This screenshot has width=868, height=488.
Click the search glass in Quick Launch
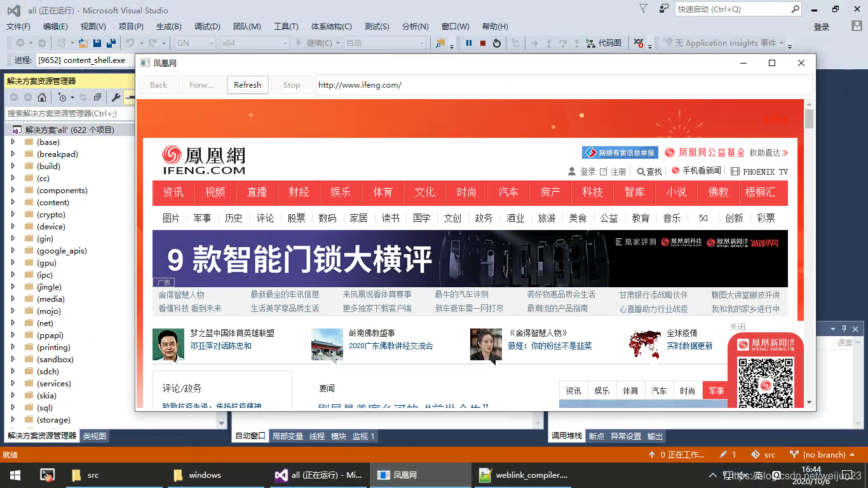(x=795, y=9)
